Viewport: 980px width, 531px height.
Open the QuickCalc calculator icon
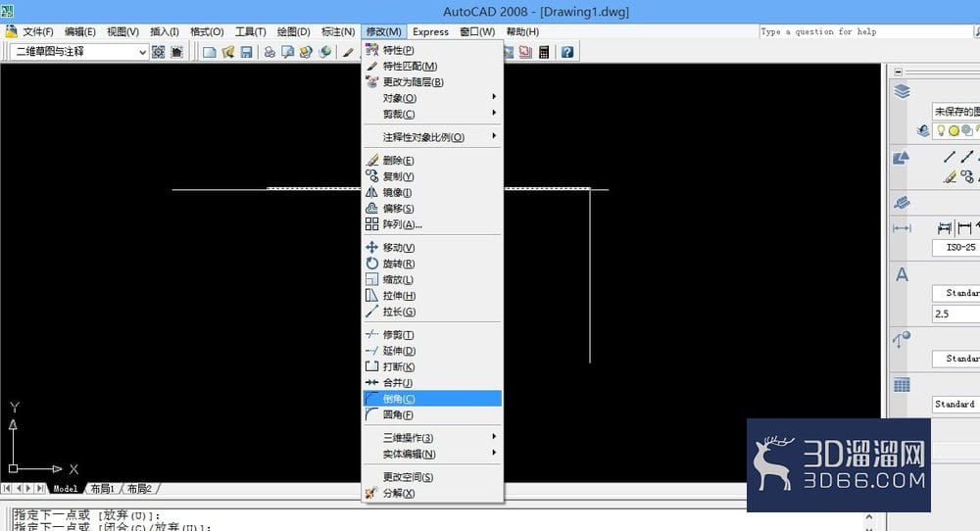coord(544,52)
